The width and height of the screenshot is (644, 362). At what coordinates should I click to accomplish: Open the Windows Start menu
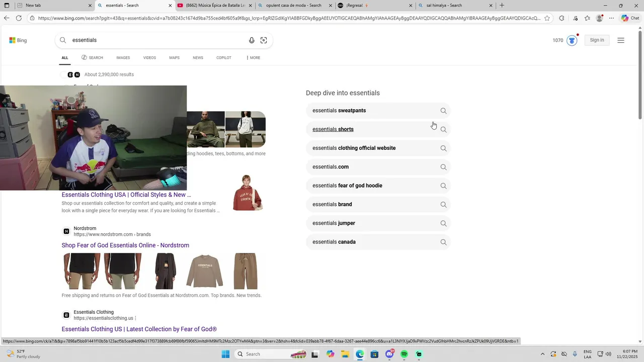point(225,354)
